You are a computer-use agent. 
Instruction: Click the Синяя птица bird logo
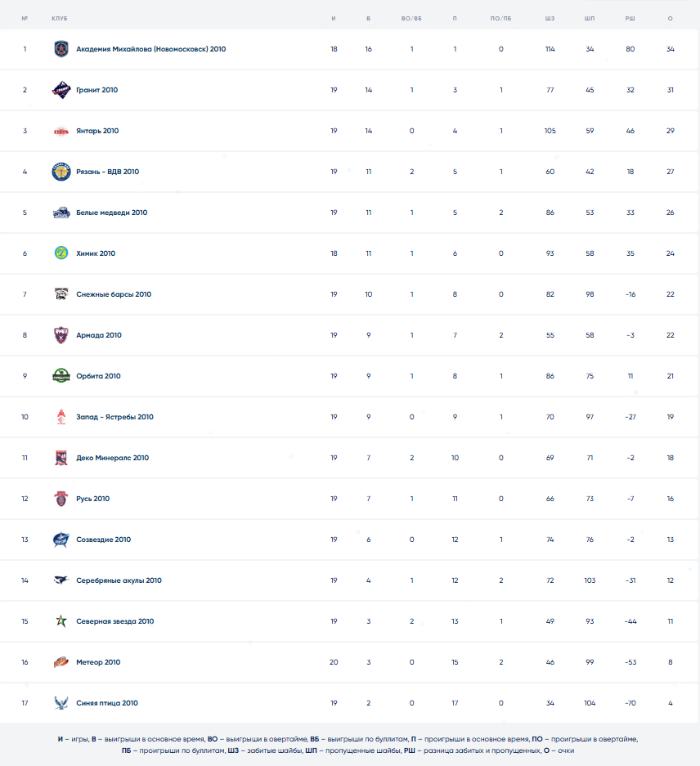(x=61, y=703)
